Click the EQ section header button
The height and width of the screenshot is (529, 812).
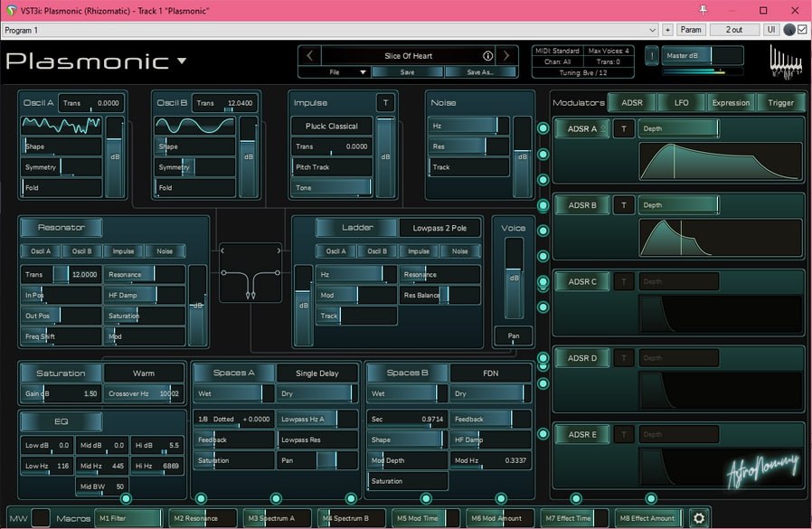click(61, 421)
